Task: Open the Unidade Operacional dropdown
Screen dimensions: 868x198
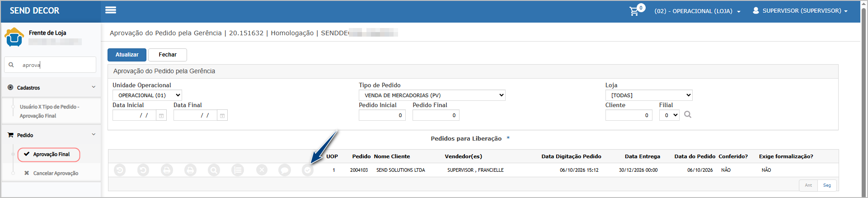Action: [x=147, y=95]
